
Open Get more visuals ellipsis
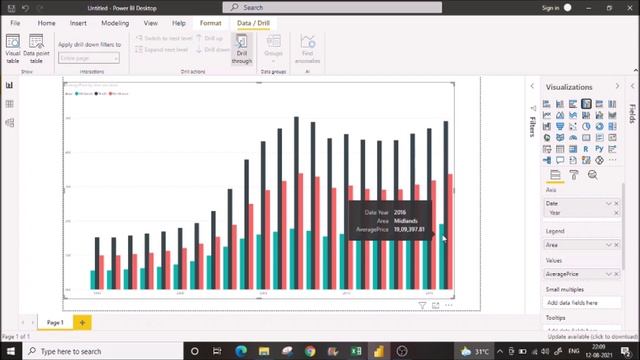pos(612,160)
